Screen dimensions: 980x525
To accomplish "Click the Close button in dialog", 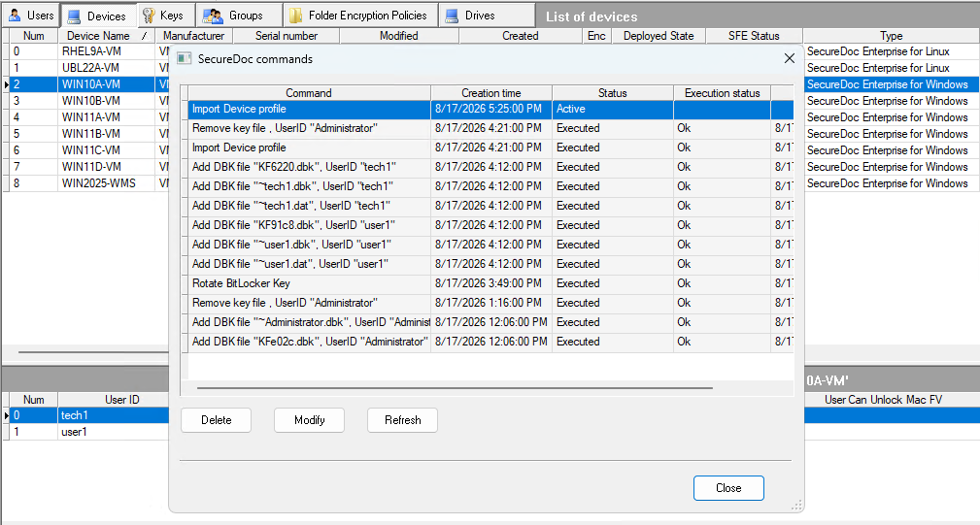I will click(728, 488).
